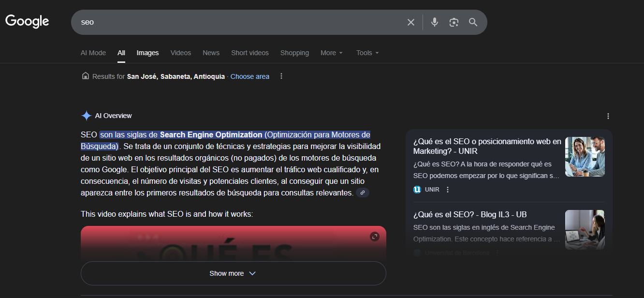Expand the More search filters dropdown
This screenshot has width=644, height=298.
click(332, 53)
